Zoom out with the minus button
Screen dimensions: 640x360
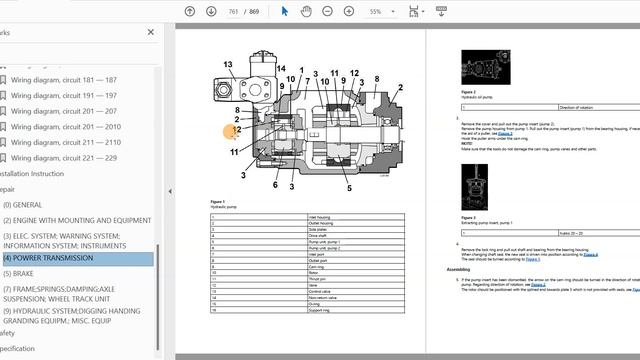(x=327, y=11)
